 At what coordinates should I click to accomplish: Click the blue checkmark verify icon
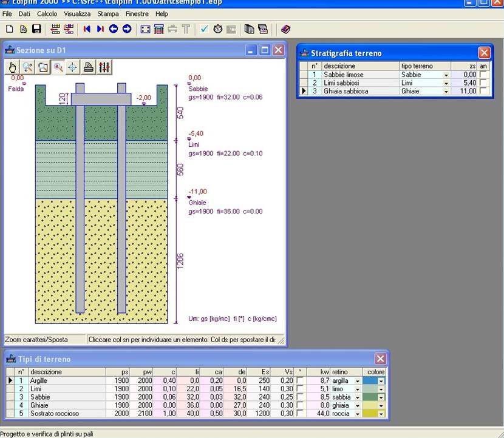[x=204, y=29]
